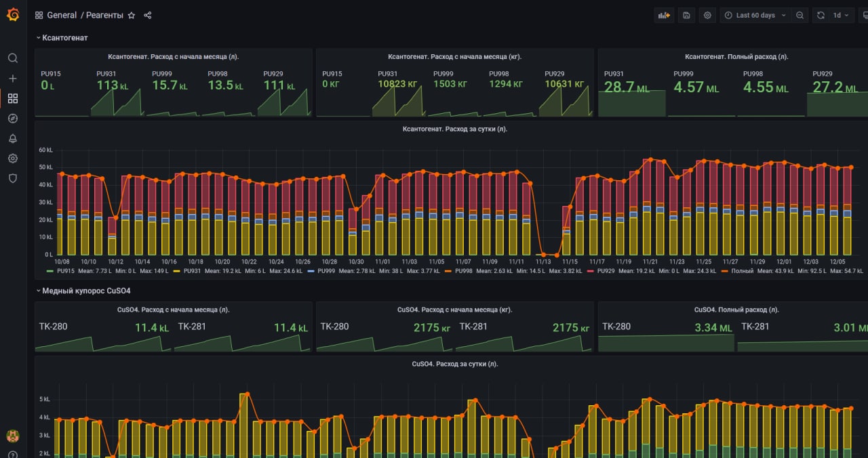Open the Search dashboards icon in sidebar
868x458 pixels.
point(12,58)
